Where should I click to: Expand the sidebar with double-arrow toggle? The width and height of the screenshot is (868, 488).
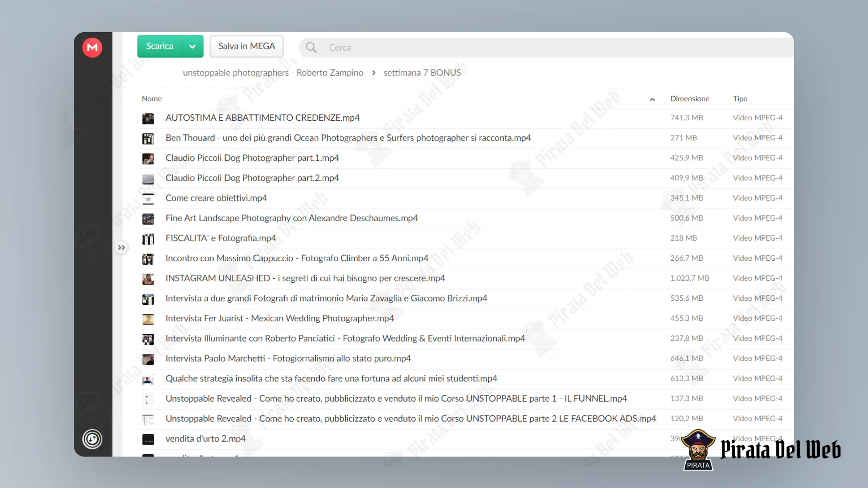click(122, 248)
